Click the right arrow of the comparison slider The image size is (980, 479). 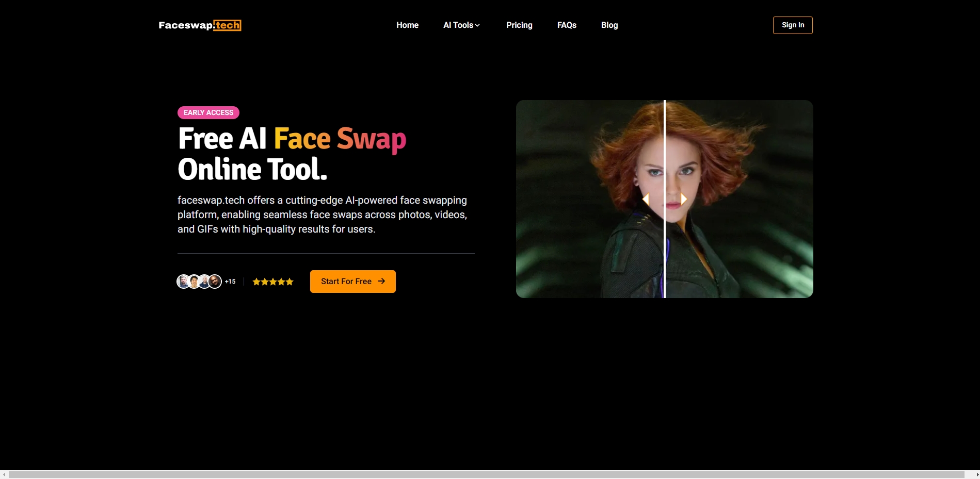684,199
